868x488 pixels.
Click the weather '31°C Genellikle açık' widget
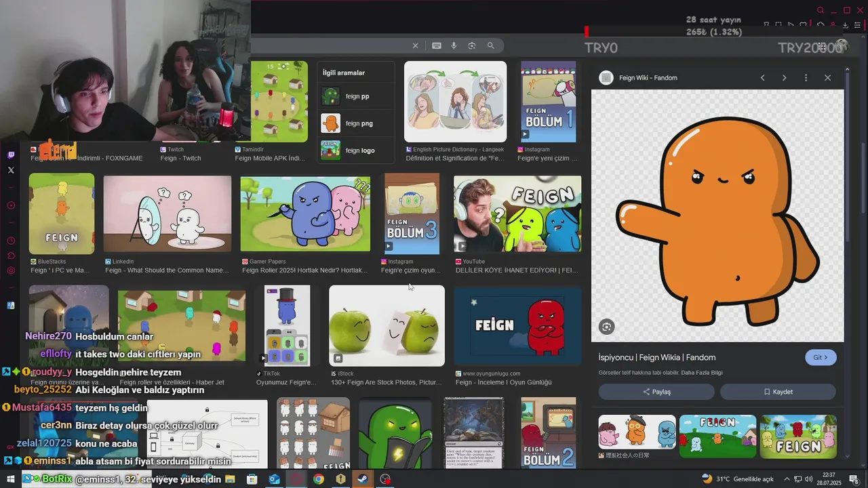[738, 479]
